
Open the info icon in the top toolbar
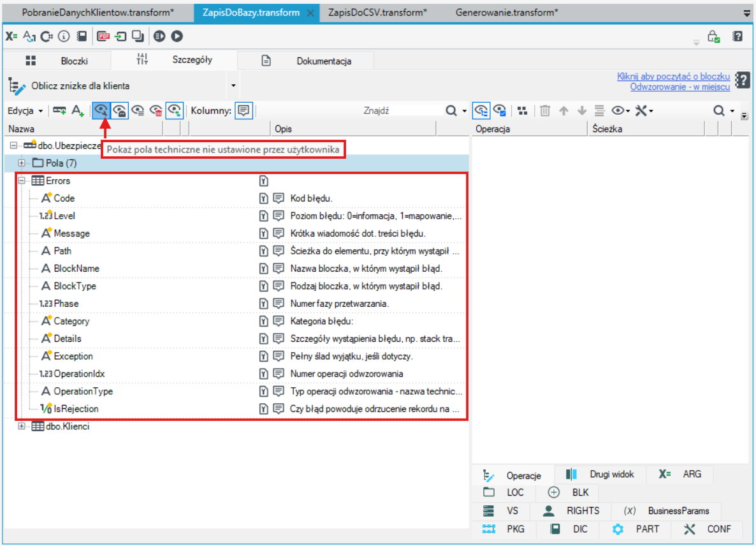tap(64, 36)
